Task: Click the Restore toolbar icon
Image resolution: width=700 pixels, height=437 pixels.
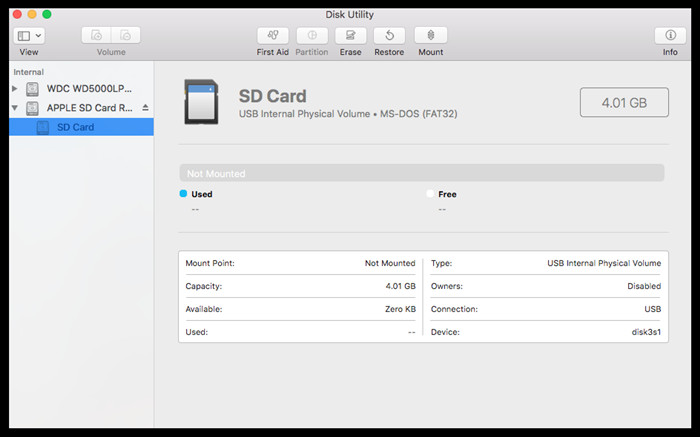Action: click(x=389, y=35)
